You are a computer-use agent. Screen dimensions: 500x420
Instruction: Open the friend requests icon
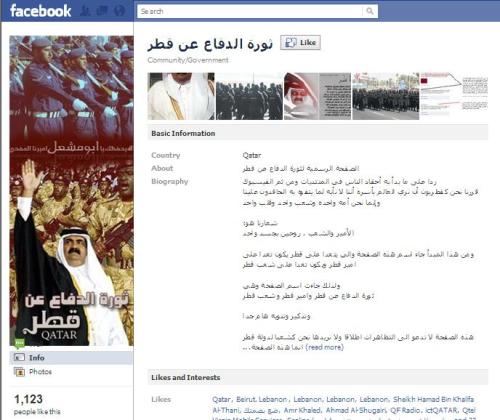[x=86, y=11]
